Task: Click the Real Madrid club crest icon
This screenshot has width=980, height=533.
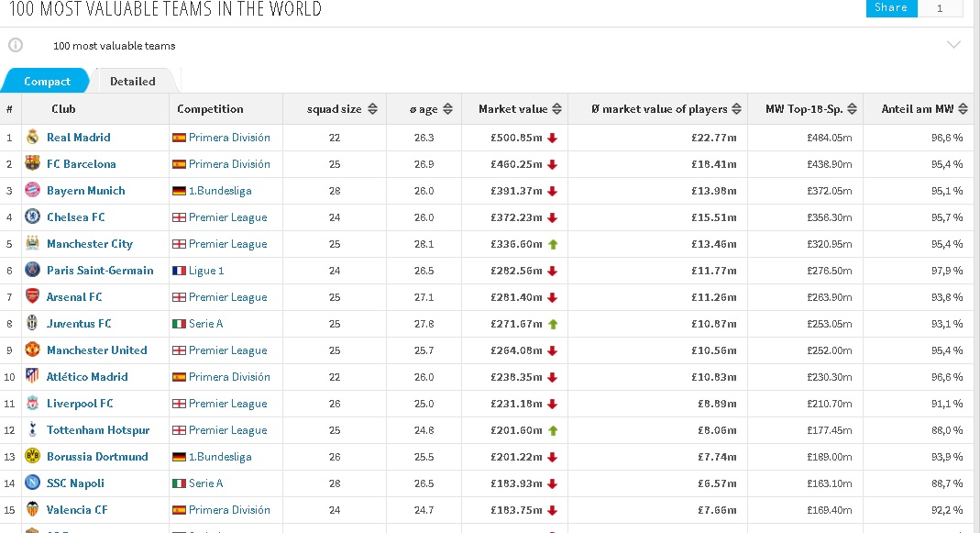Action: (32, 137)
